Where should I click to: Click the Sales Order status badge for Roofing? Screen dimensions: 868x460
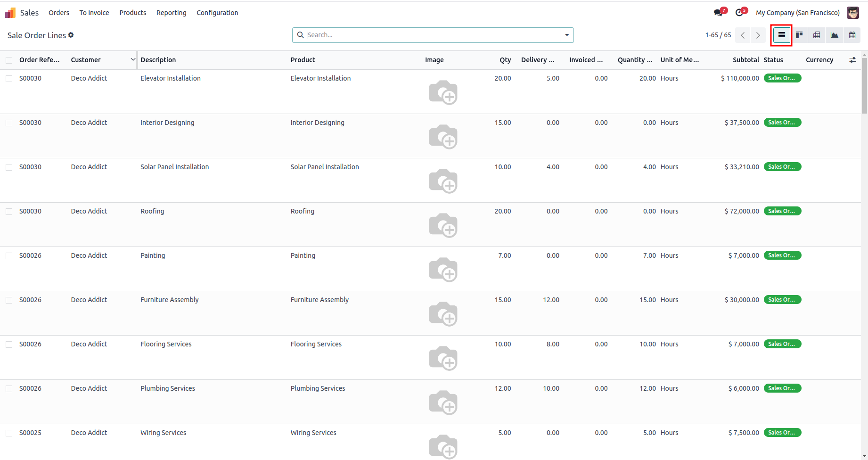coord(782,211)
